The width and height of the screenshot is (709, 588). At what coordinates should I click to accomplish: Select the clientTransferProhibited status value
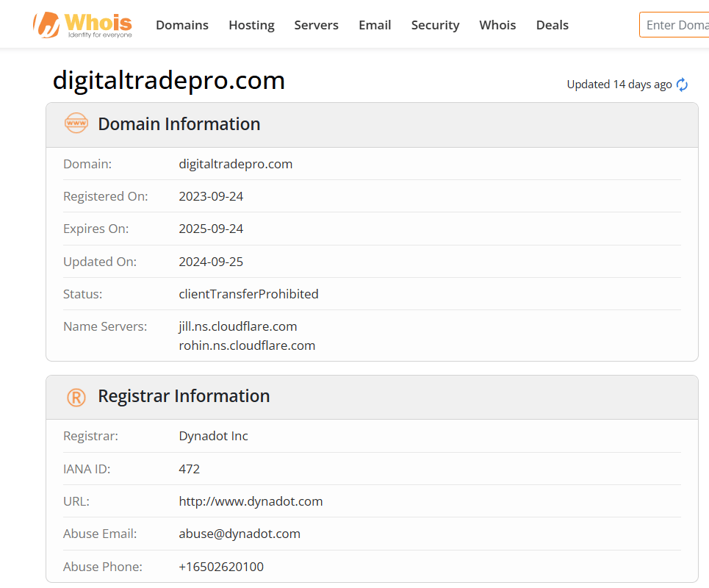(248, 294)
